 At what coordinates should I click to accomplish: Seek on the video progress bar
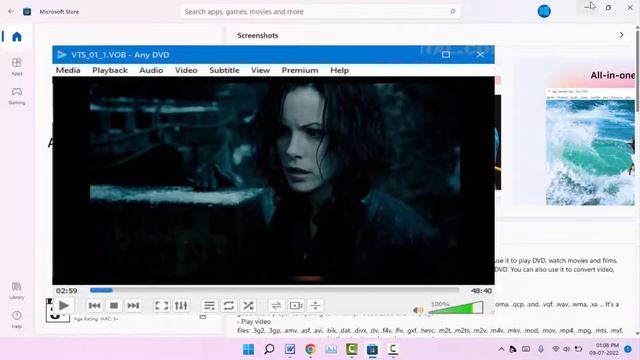pyautogui.click(x=274, y=290)
